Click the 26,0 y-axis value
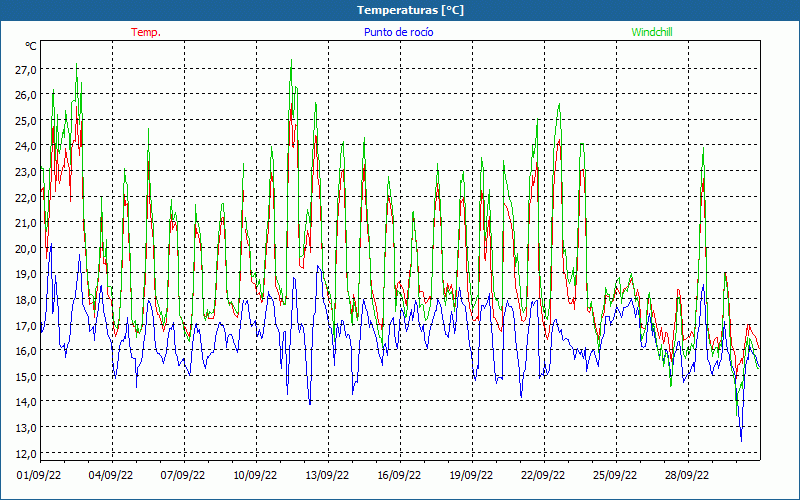800x500 pixels. [x=25, y=95]
